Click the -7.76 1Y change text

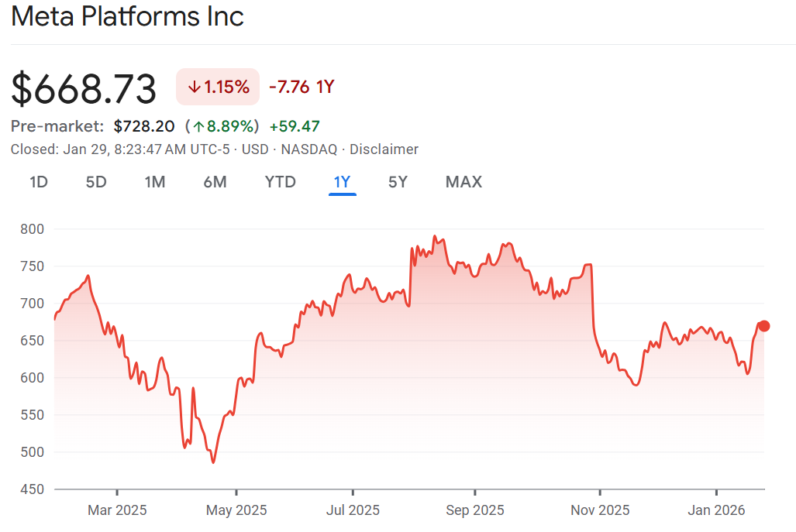[x=301, y=87]
